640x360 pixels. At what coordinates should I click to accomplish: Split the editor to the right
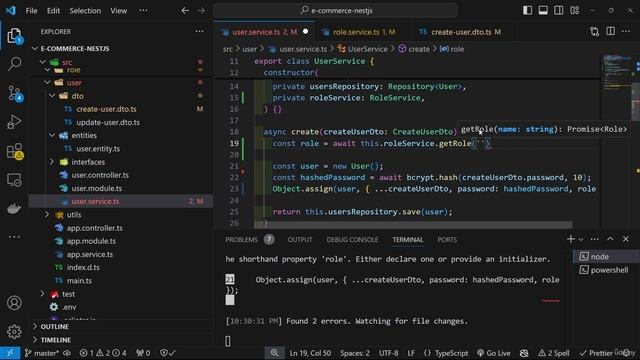pos(611,31)
